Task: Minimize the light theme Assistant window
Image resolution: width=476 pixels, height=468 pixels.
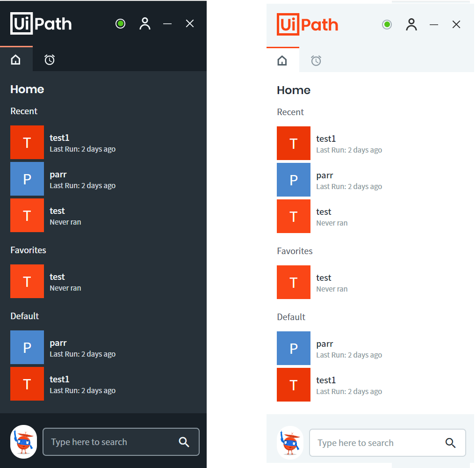Action: (x=434, y=24)
